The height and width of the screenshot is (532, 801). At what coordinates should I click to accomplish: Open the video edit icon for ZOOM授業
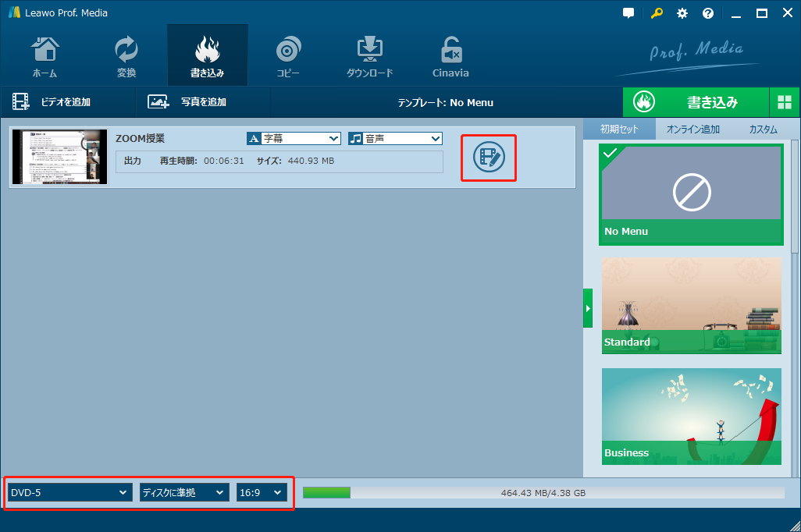489,158
